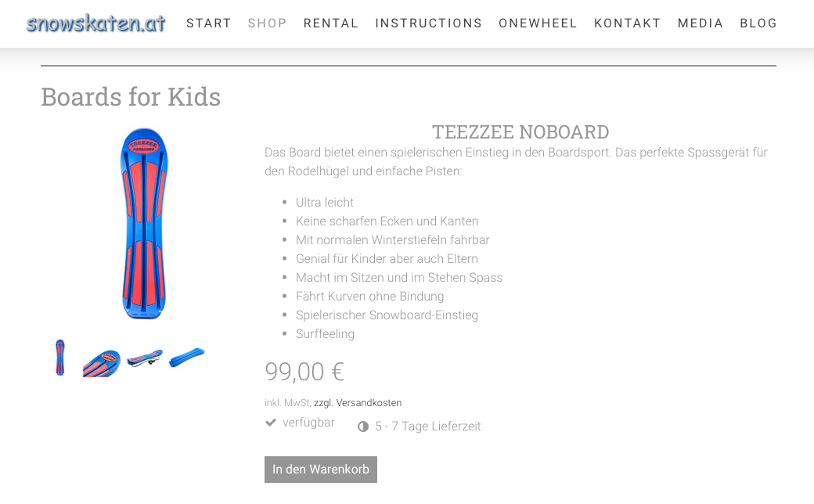Image resolution: width=814 pixels, height=504 pixels.
Task: Click the TEEZZEE NOBOARD product title
Action: tap(520, 132)
